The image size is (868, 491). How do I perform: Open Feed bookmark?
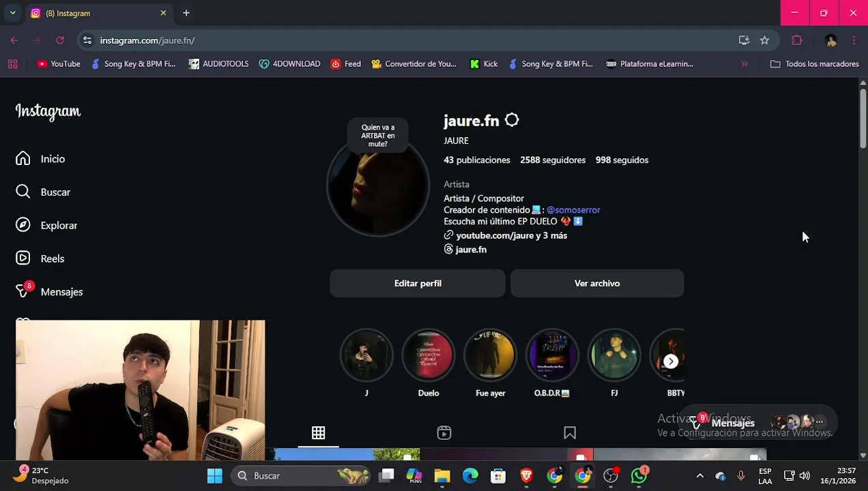click(346, 64)
